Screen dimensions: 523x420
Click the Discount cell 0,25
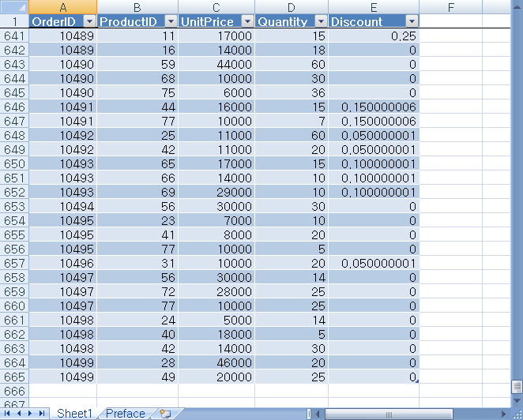[x=374, y=36]
